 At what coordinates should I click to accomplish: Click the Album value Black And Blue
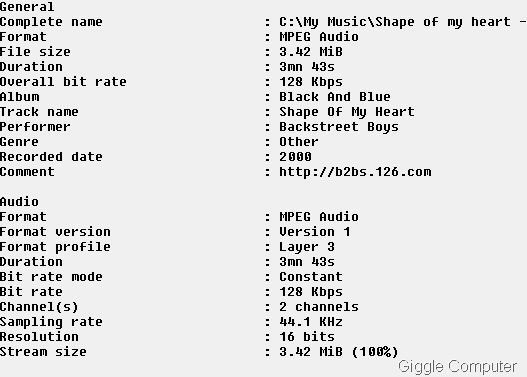(335, 97)
